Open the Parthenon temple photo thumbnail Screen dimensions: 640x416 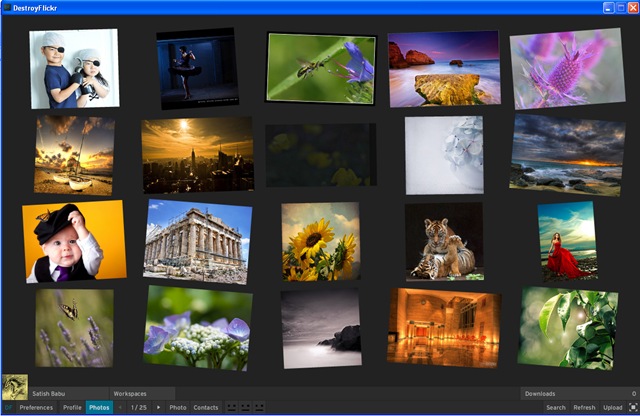(194, 241)
